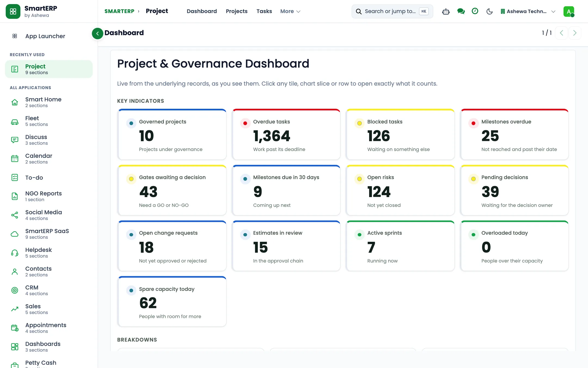Collapse sidebar with green arrow button
Image resolution: width=588 pixels, height=368 pixels.
[x=97, y=33]
